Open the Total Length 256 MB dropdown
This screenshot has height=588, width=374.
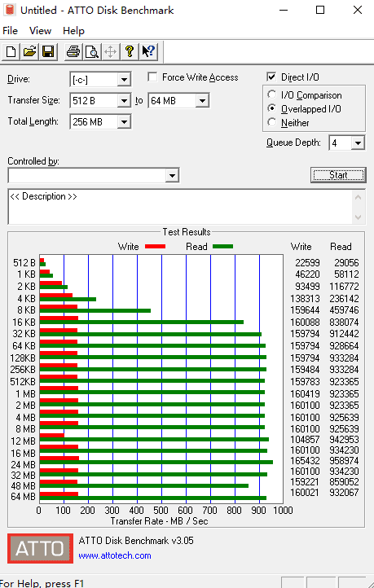point(124,122)
